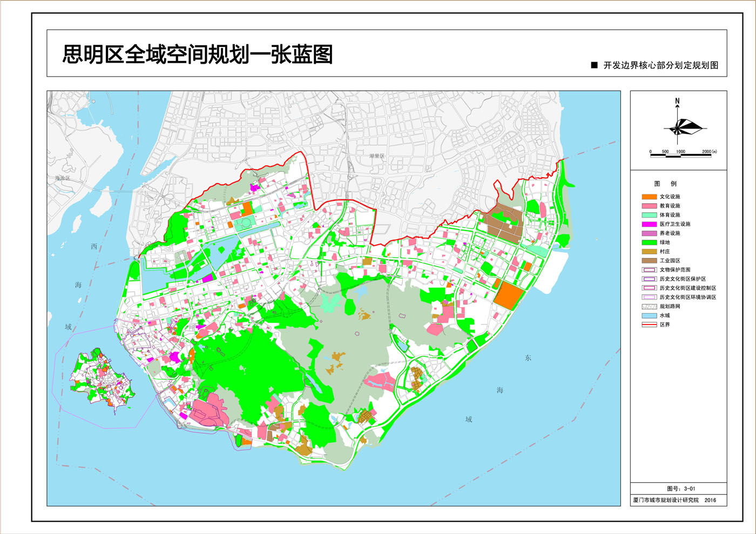
Task: Click the '湖里区' district label on the map
Action: [x=377, y=156]
